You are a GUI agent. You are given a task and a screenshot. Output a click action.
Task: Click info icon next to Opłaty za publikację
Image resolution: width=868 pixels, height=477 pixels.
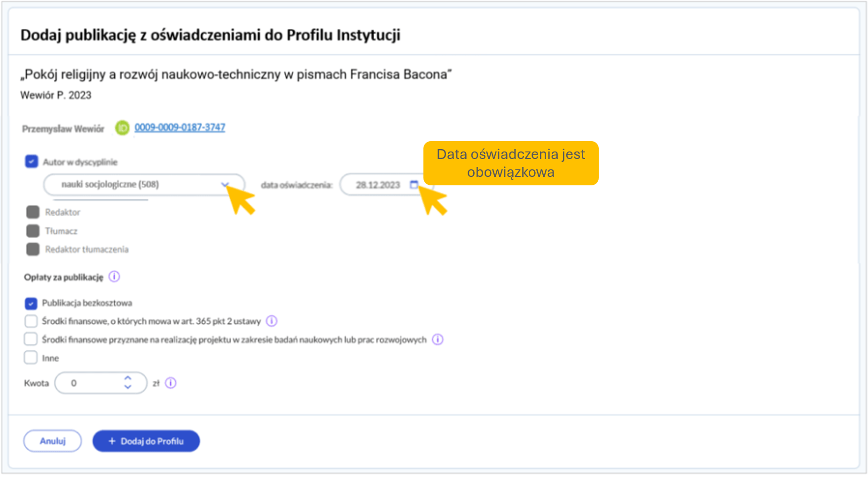pos(114,277)
